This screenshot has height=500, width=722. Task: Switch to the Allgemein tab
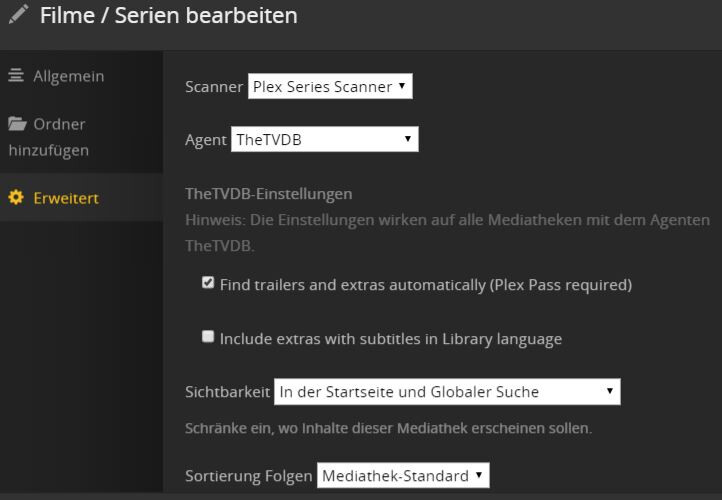(x=68, y=76)
